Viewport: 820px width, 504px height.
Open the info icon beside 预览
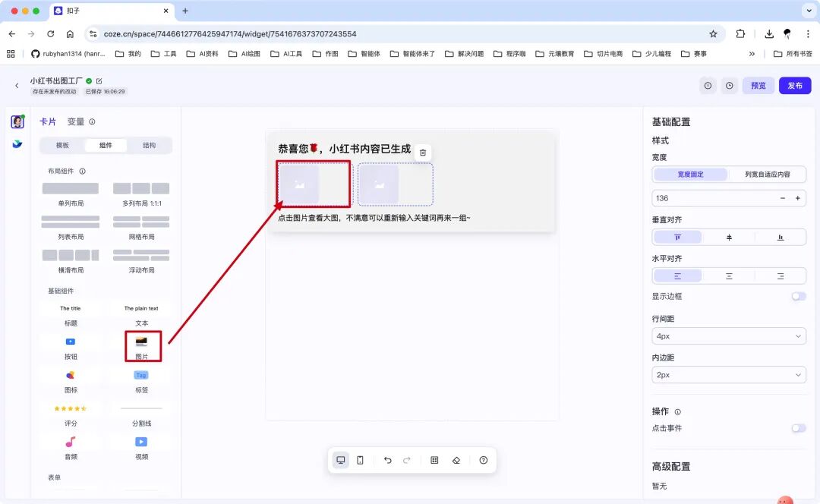(x=708, y=86)
